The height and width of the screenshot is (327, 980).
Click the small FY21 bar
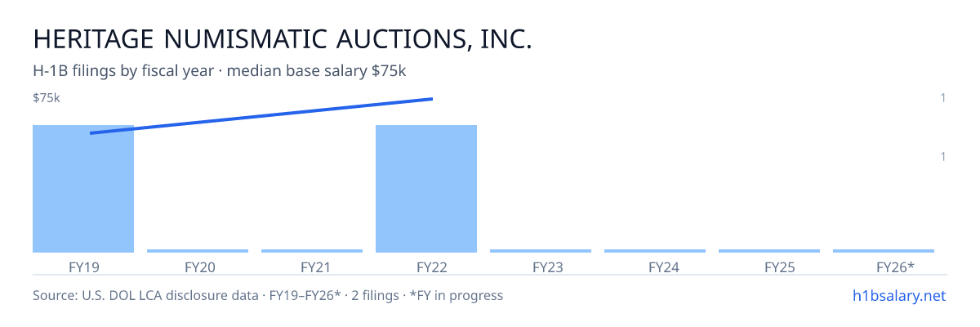[312, 251]
